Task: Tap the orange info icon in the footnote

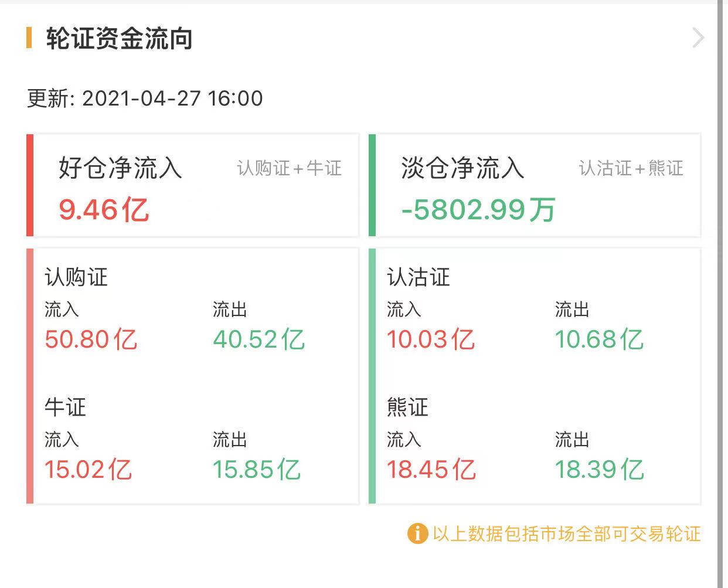Action: (417, 533)
